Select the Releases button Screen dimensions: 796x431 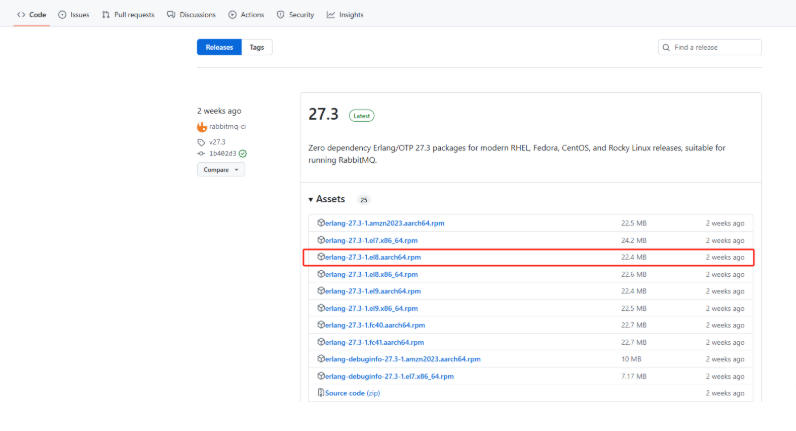coord(219,47)
